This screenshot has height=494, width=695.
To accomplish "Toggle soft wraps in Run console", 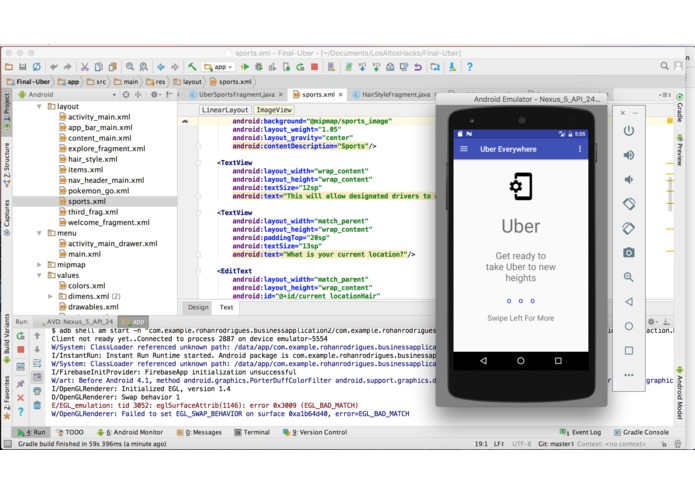I will click(x=37, y=363).
